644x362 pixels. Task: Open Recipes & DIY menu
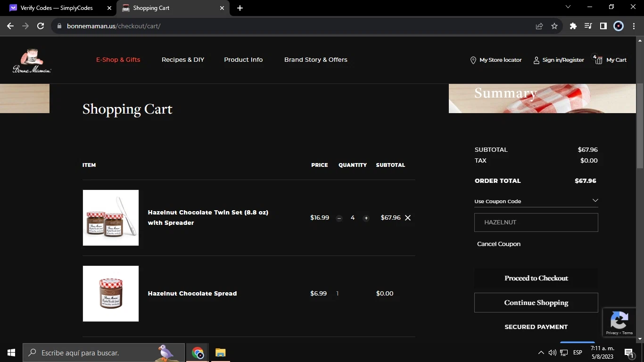[183, 60]
